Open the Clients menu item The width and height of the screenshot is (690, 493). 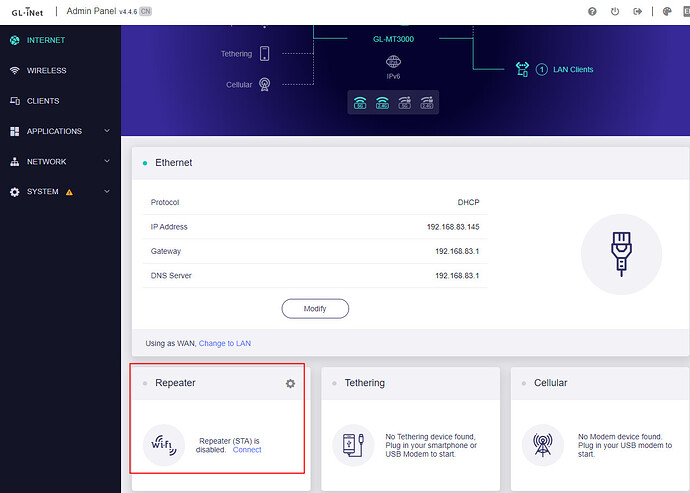click(x=43, y=101)
